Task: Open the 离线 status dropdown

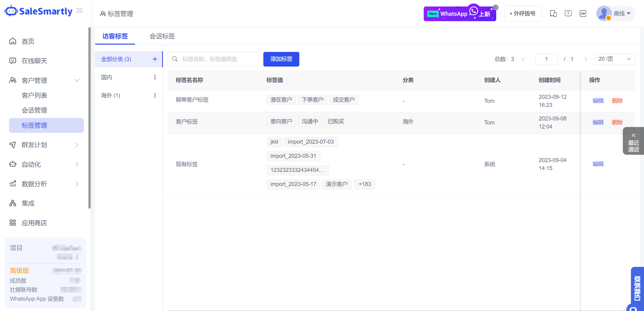Action: [x=622, y=13]
